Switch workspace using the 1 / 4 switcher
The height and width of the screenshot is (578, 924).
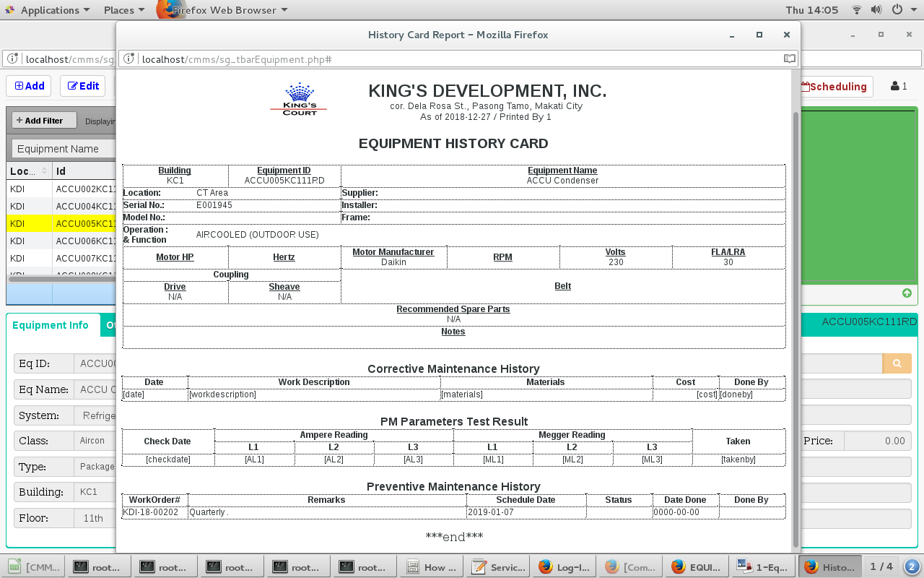(881, 567)
